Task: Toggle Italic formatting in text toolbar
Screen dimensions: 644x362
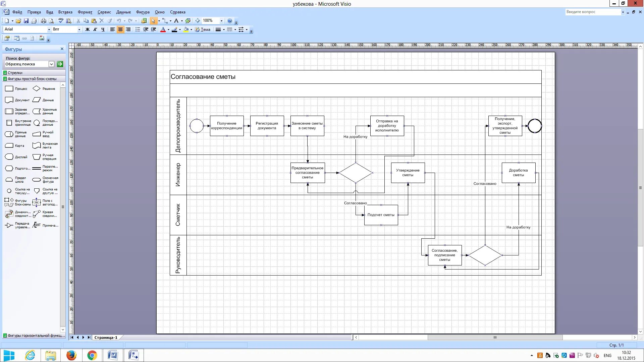Action: click(95, 29)
